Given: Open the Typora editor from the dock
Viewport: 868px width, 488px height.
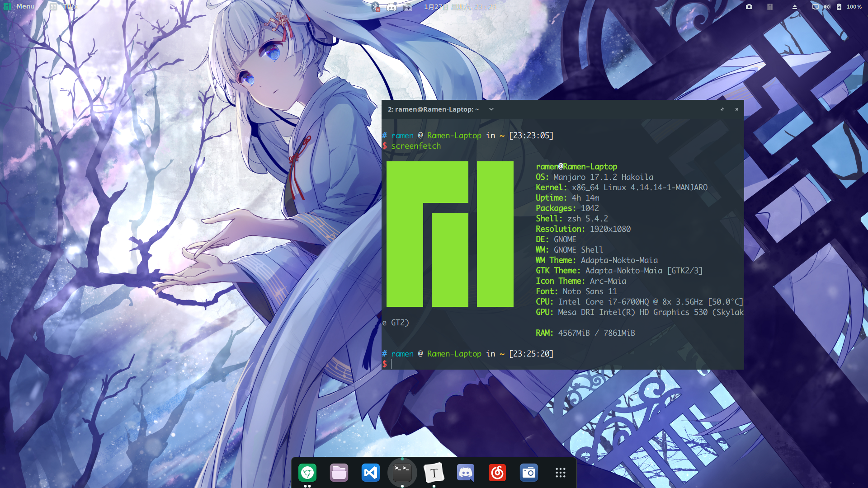Looking at the screenshot, I should (434, 473).
